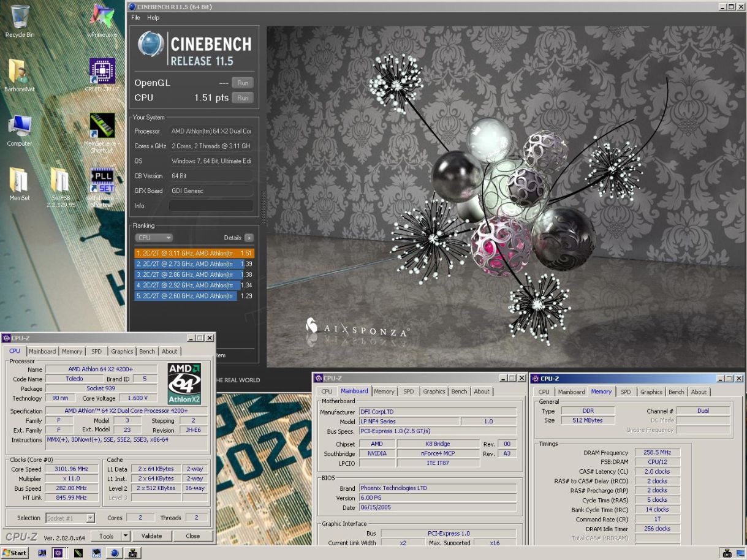Open the Socket #1 selection dropdown

coord(70,518)
